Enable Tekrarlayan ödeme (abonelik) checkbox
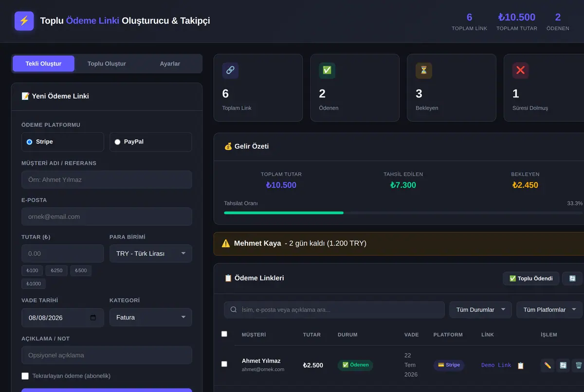 (25, 376)
